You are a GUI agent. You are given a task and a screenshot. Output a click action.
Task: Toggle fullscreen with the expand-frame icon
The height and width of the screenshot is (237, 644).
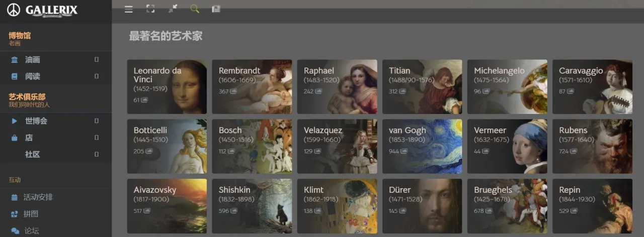[x=150, y=9]
